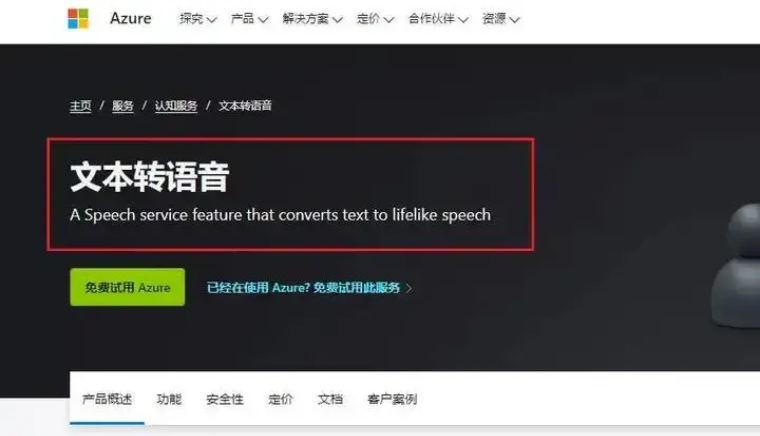
Task: Expand the 解决方案 navigation menu
Action: (x=313, y=19)
